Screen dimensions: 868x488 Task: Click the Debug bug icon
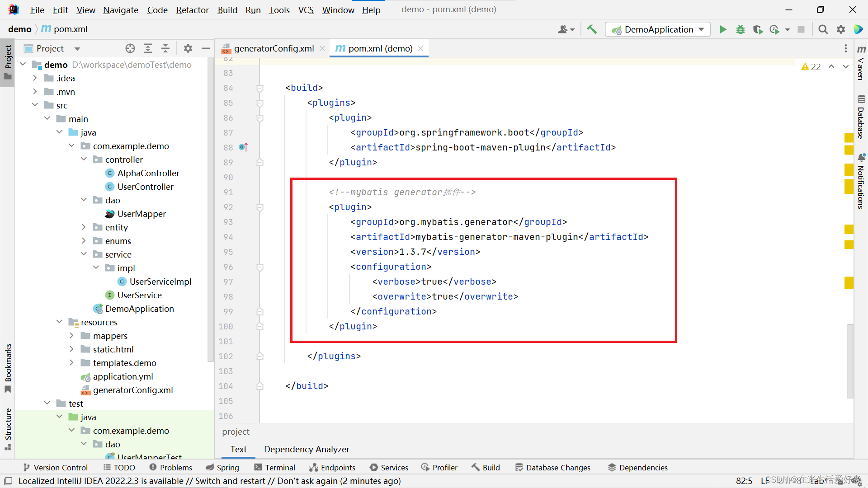click(741, 30)
